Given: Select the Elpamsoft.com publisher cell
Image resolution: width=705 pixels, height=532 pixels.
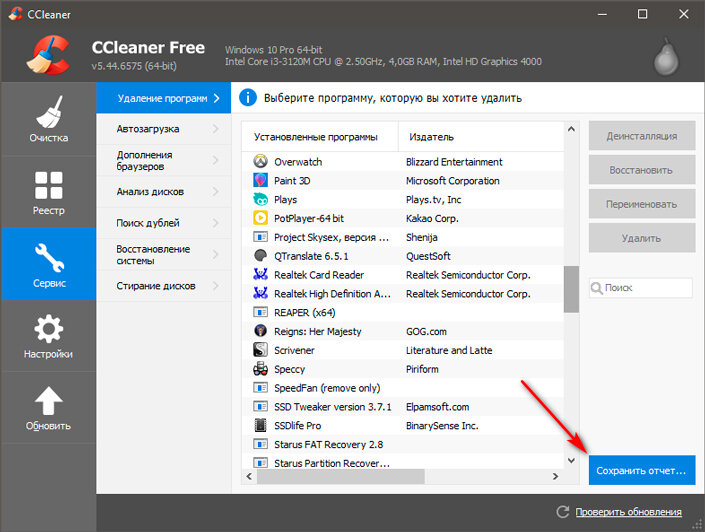Looking at the screenshot, I should 437,407.
